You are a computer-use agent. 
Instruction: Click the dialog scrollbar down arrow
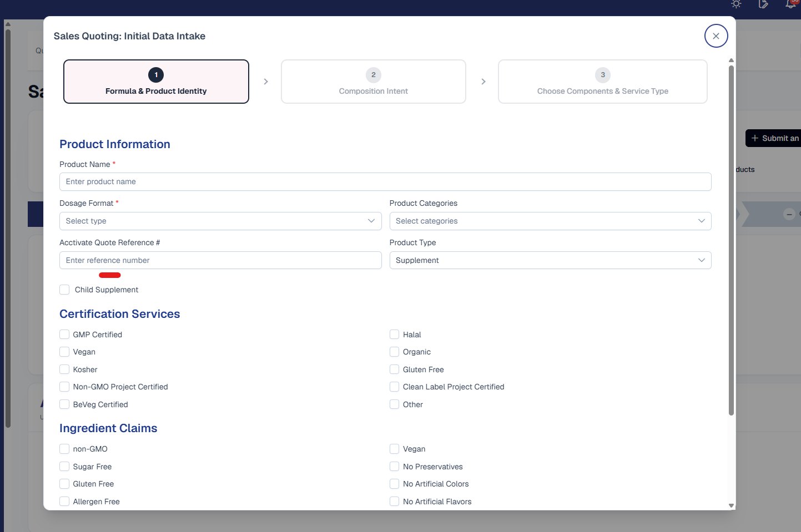(x=731, y=505)
